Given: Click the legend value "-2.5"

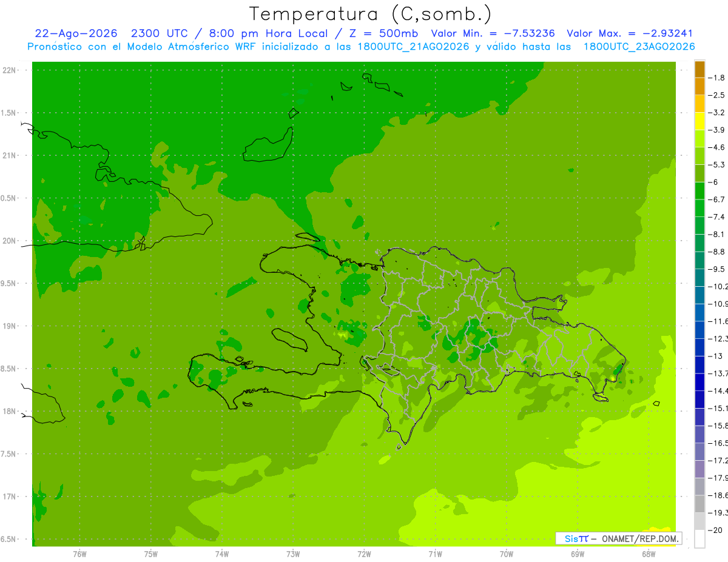Looking at the screenshot, I should pos(717,95).
